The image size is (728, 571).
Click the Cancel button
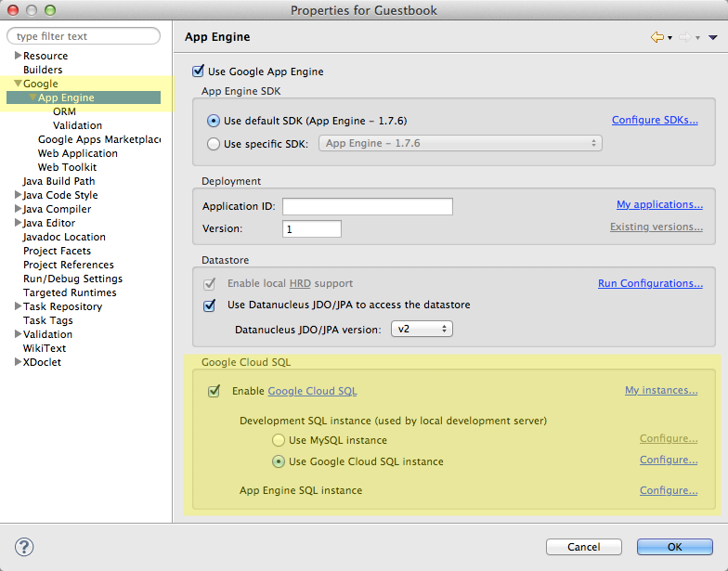tap(583, 547)
